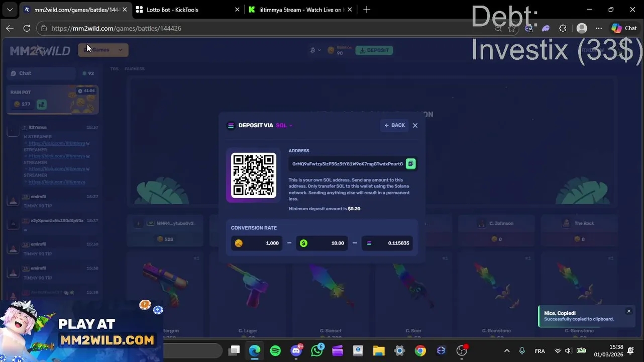
Task: Click the microphone tray icon
Action: click(522, 351)
